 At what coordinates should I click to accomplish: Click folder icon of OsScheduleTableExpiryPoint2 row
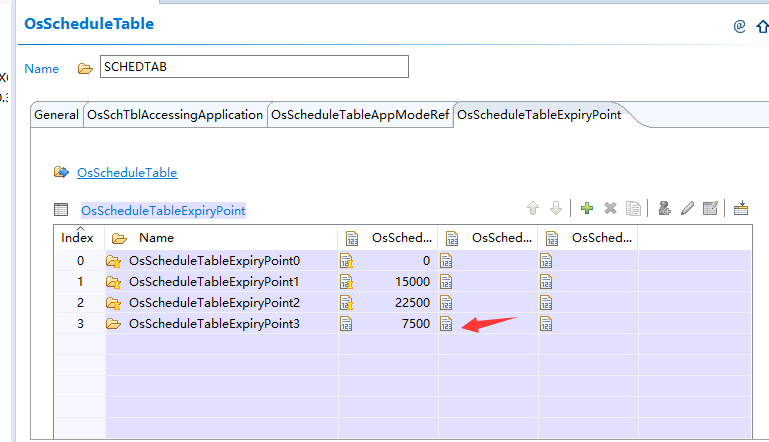(113, 303)
